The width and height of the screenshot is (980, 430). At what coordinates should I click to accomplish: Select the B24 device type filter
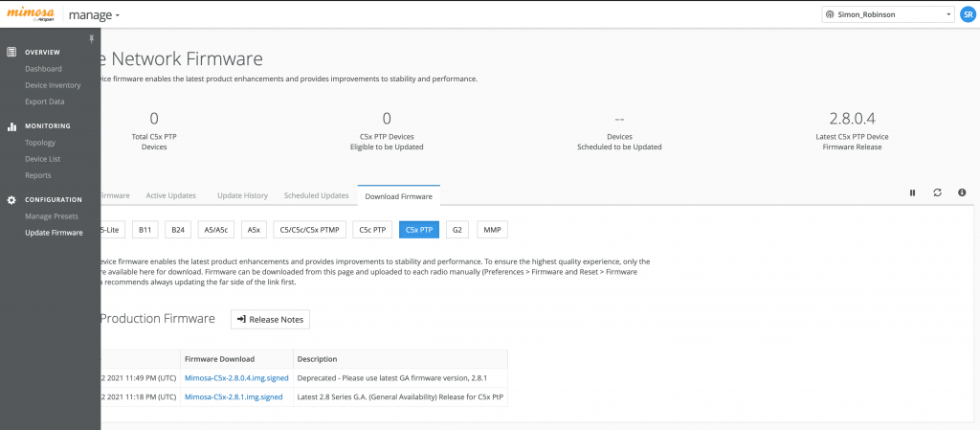point(177,230)
